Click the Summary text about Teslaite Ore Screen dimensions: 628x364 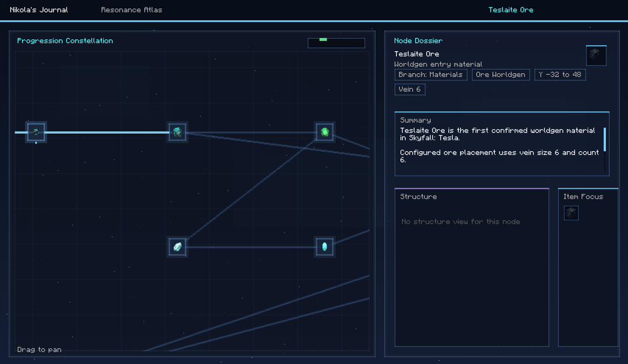(499, 134)
